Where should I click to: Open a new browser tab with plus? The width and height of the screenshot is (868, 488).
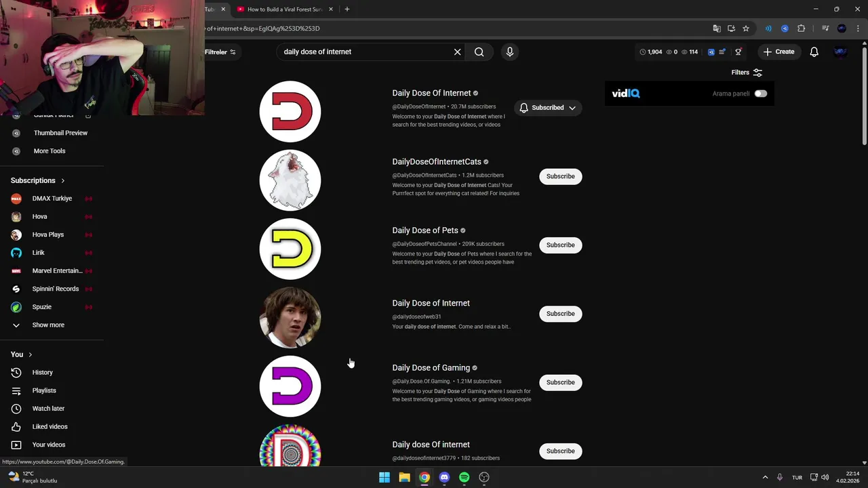[347, 9]
